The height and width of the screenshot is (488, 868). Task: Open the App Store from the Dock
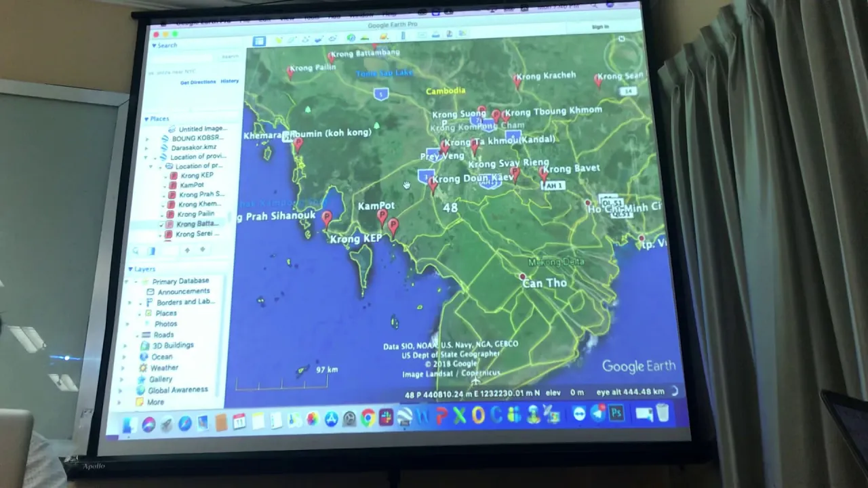tap(332, 419)
